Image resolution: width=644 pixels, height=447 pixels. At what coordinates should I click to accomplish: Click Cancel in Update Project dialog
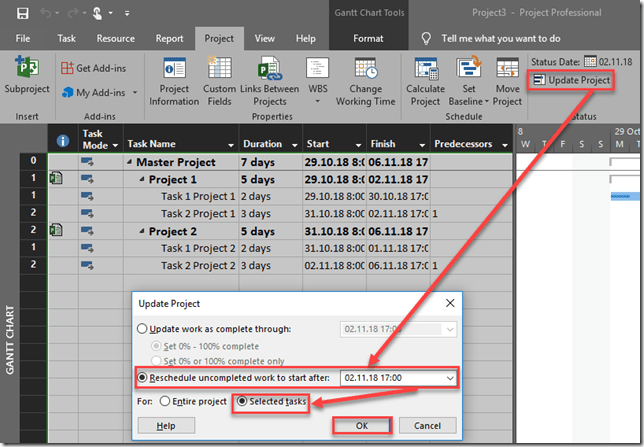[x=426, y=425]
